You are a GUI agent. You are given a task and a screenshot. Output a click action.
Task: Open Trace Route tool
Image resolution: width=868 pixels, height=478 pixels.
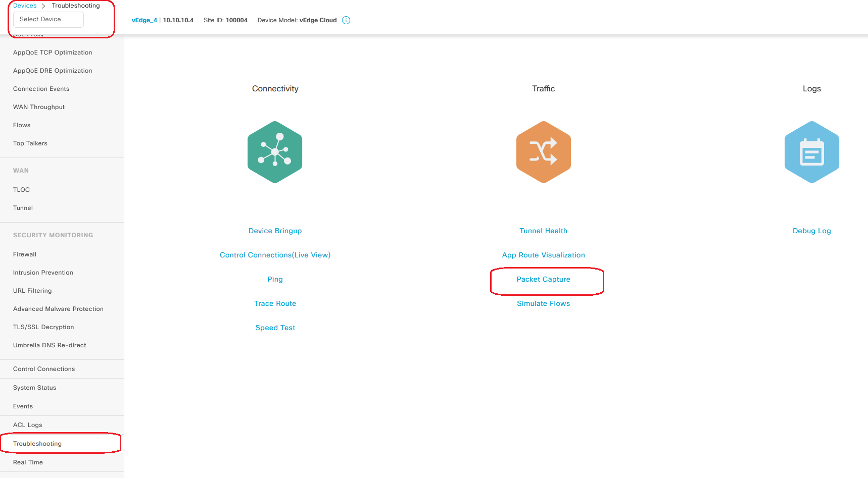click(275, 303)
